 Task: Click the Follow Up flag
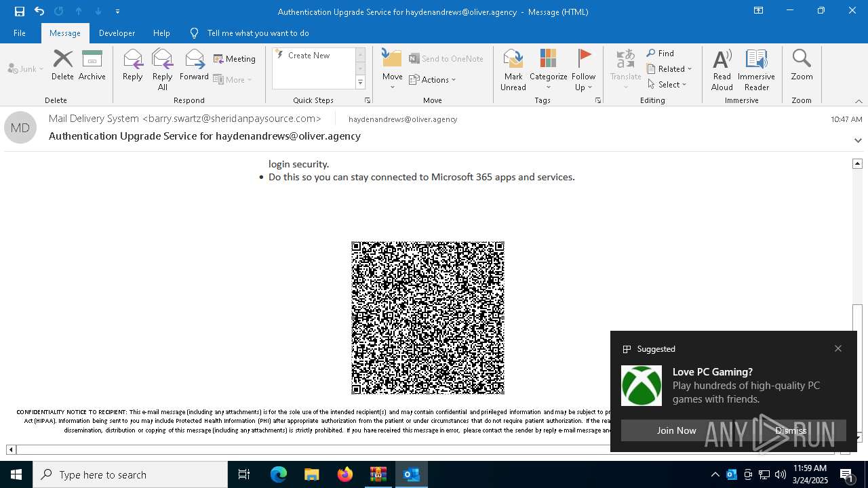pyautogui.click(x=583, y=70)
